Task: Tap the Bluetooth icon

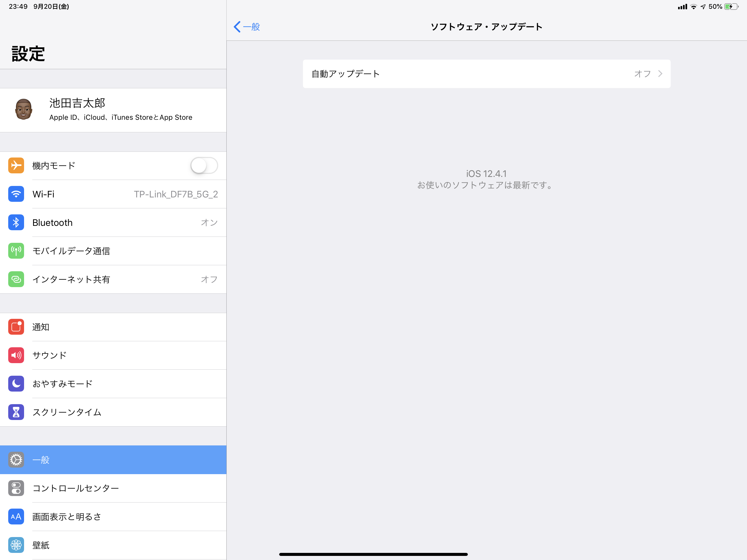Action: point(16,222)
